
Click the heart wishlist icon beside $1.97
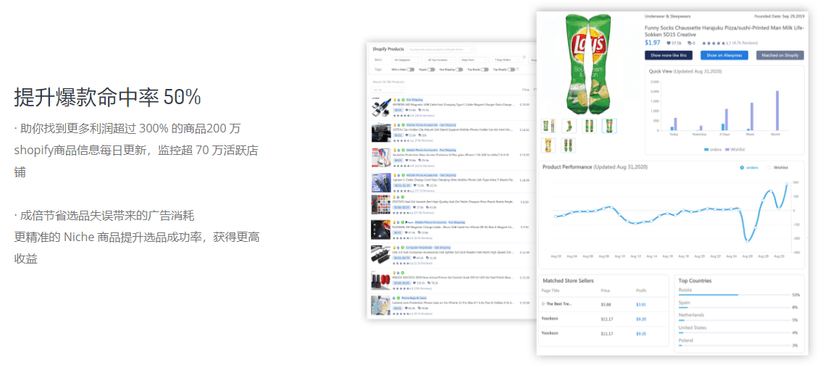[669, 43]
